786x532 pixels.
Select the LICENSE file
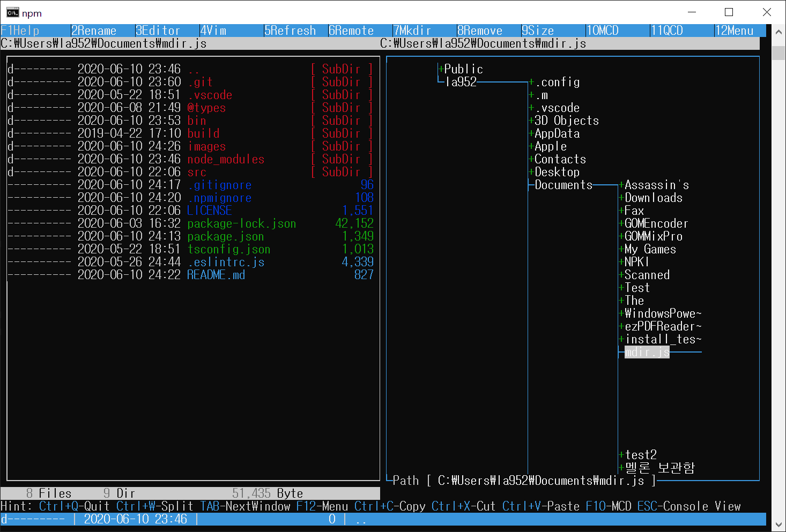click(x=190, y=211)
